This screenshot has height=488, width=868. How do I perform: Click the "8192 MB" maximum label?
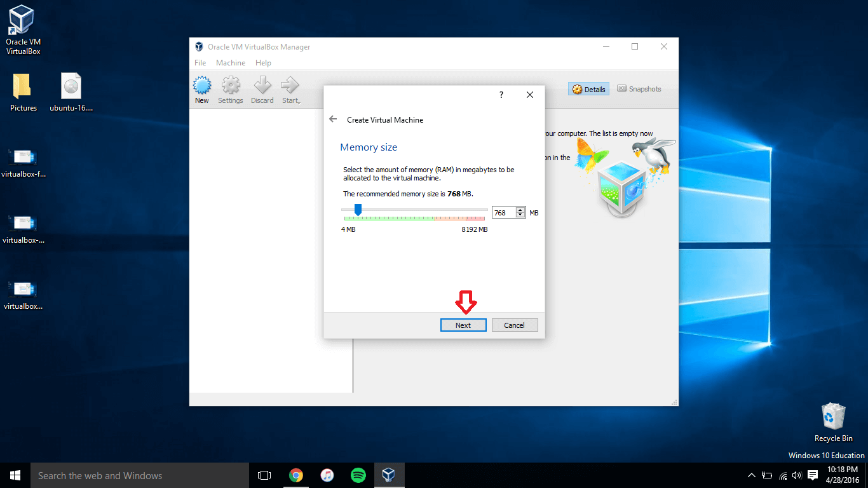click(x=475, y=229)
